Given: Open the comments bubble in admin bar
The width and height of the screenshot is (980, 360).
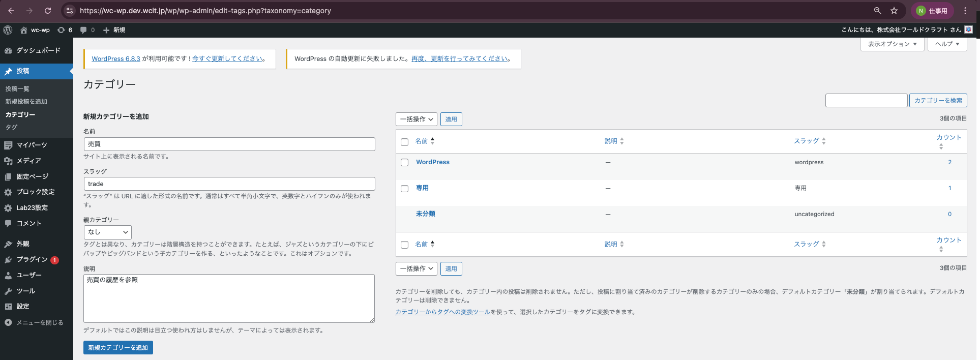Looking at the screenshot, I should [87, 30].
